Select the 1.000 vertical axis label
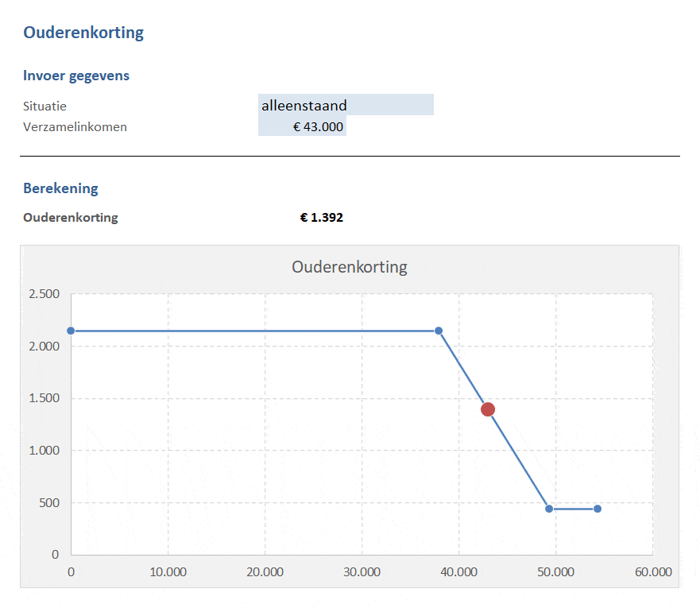This screenshot has width=700, height=608. tap(44, 451)
